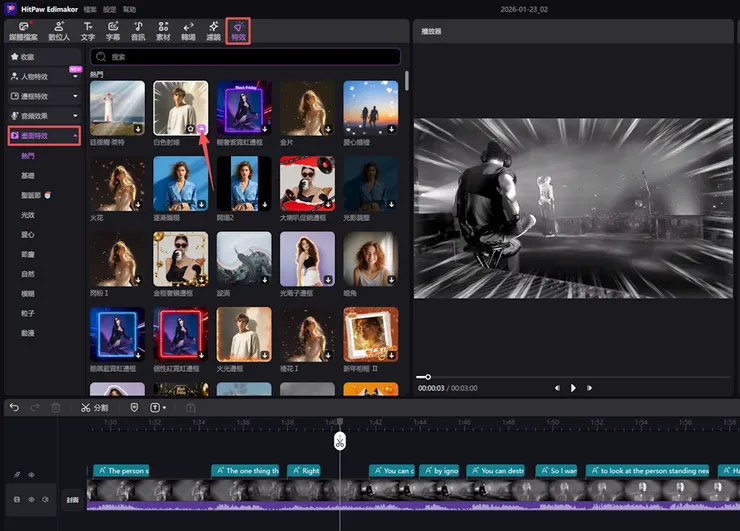Add 白色射線 effect with purple plus icon
Viewport: 740px width, 531px height.
point(201,128)
